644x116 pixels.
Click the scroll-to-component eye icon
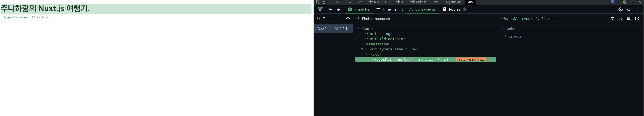[612, 19]
